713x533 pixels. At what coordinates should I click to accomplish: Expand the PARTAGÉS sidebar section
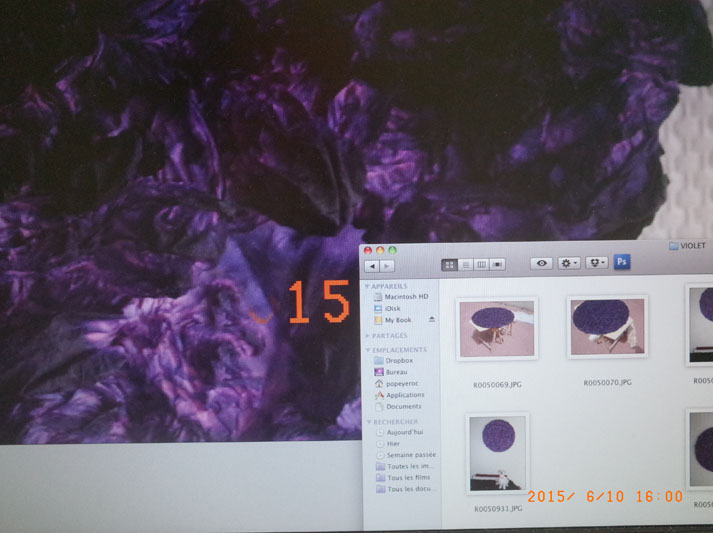click(367, 336)
